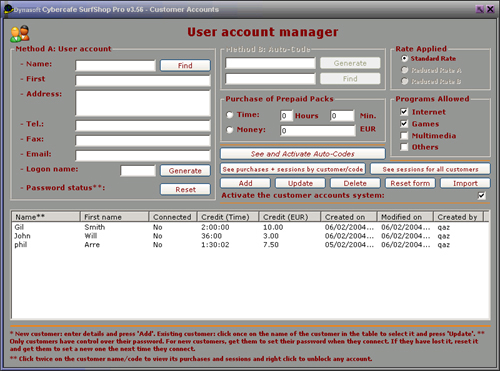Select customer phil in the table
This screenshot has height=371, width=500.
click(21, 245)
